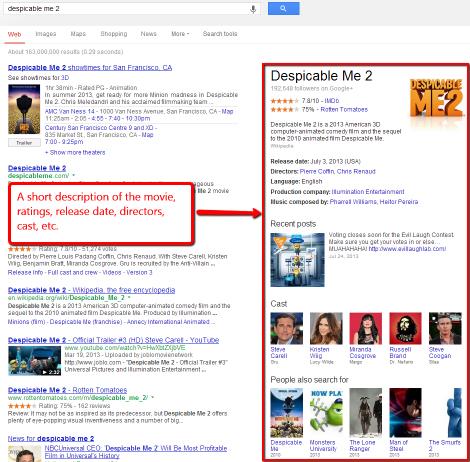The height and width of the screenshot is (462, 470).
Task: Click the search field containing despicable me 2
Action: click(x=127, y=9)
